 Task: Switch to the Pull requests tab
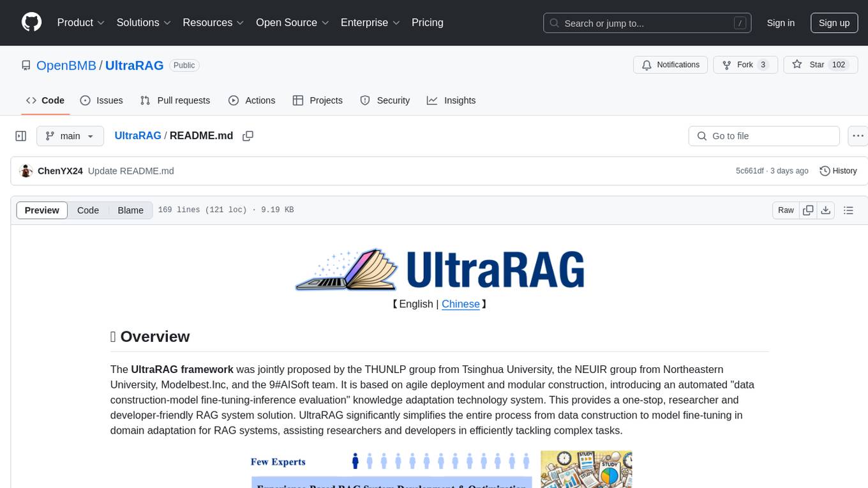point(175,100)
